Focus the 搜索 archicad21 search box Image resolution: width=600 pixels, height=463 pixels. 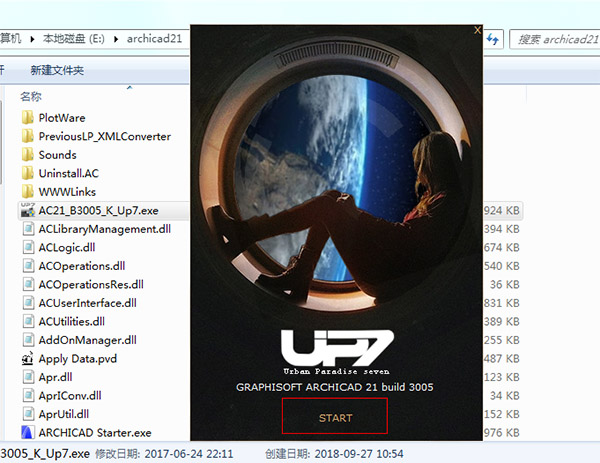[554, 39]
